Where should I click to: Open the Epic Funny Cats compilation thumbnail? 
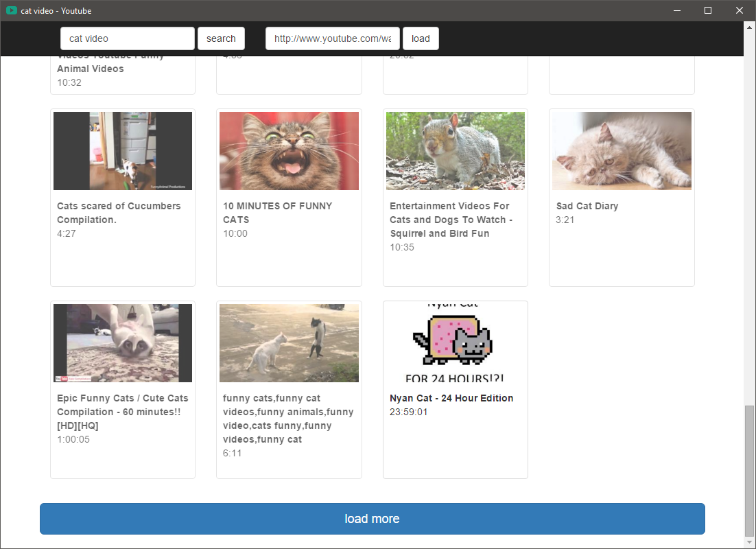(123, 343)
